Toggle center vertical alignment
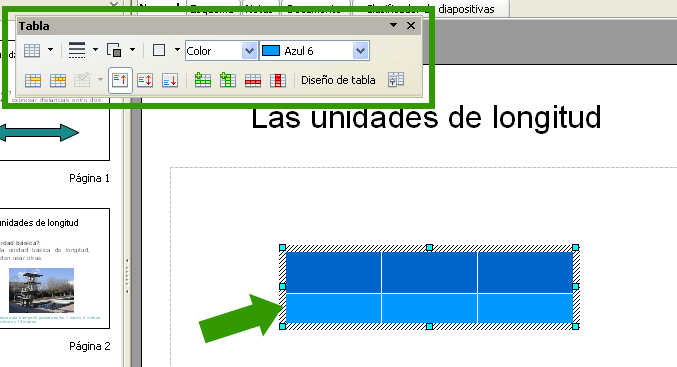677x367 pixels. 145,80
